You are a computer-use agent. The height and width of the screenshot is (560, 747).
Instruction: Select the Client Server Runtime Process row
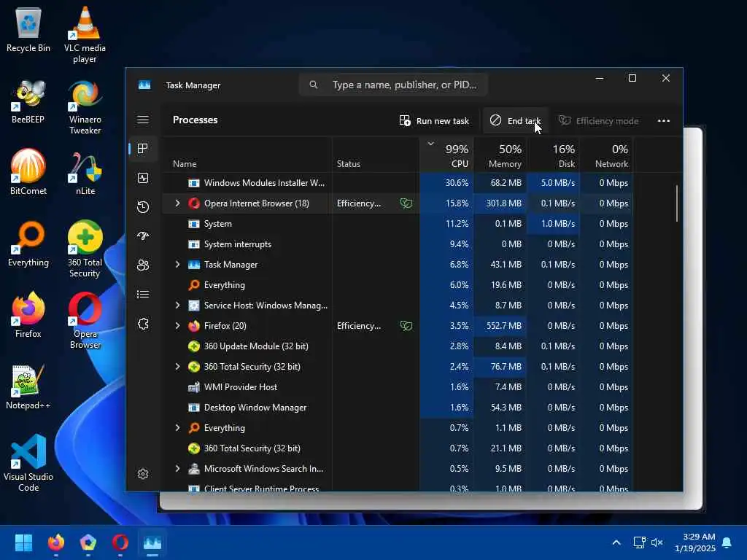click(x=398, y=488)
